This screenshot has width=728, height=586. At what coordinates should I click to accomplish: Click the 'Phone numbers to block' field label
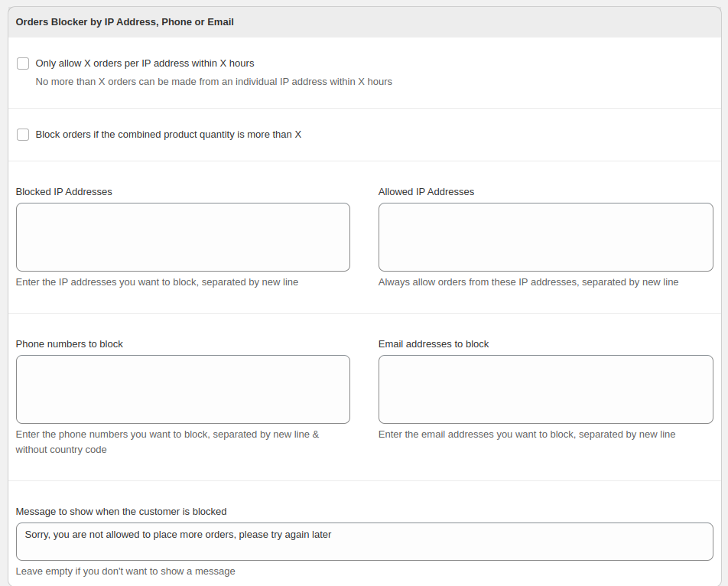point(69,344)
